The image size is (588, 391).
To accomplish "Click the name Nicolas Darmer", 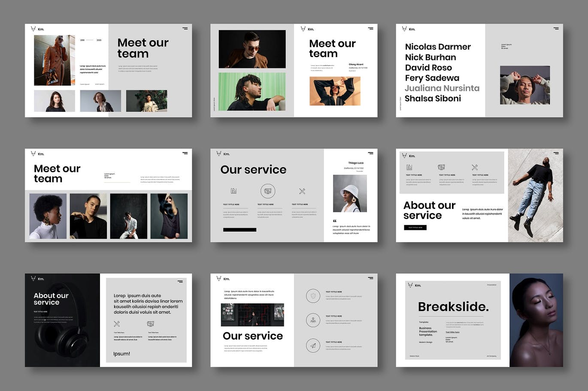I will pyautogui.click(x=437, y=47).
